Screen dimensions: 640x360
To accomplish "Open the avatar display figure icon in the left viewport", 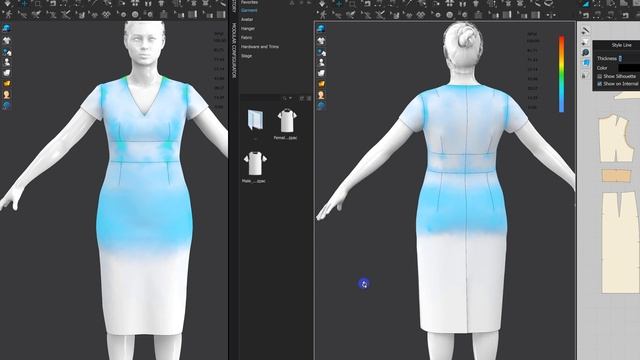I will pyautogui.click(x=7, y=62).
